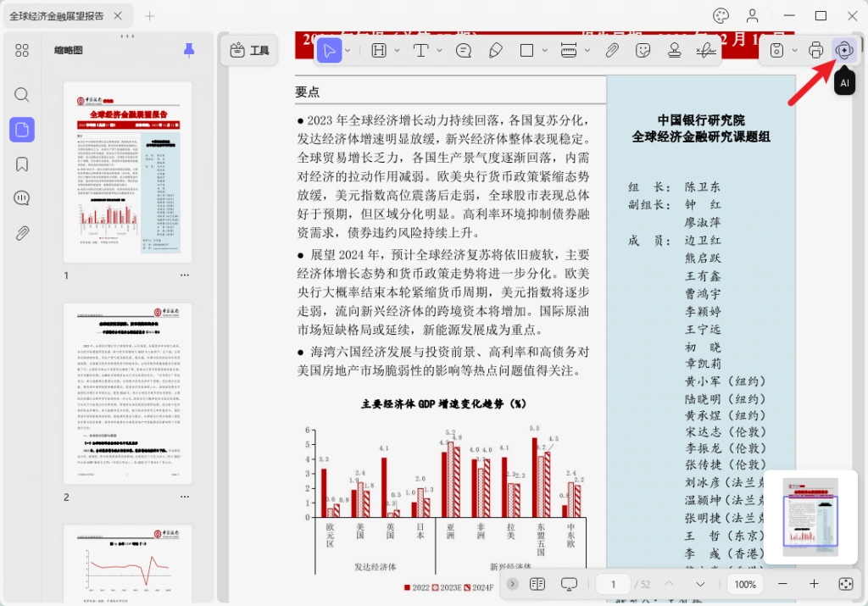Open the AI assistant icon
This screenshot has height=606, width=868.
[844, 50]
